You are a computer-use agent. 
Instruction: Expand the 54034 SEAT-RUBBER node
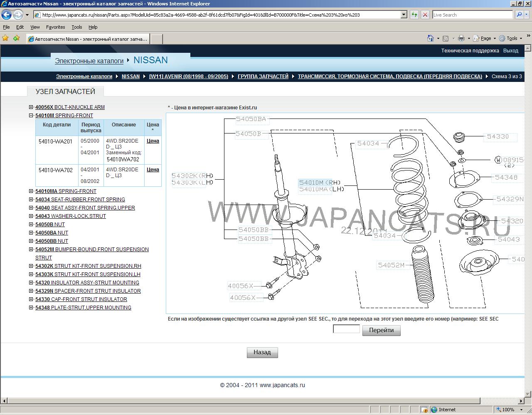(x=31, y=200)
